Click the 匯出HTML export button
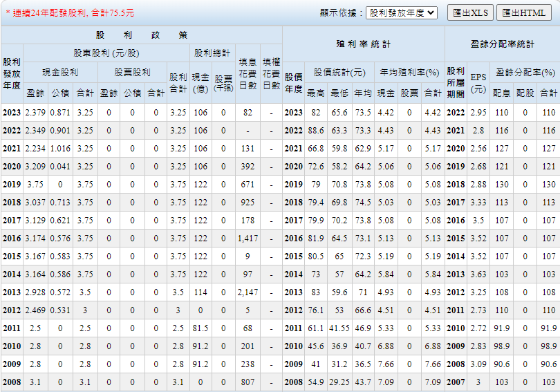The width and height of the screenshot is (560, 392). point(523,12)
